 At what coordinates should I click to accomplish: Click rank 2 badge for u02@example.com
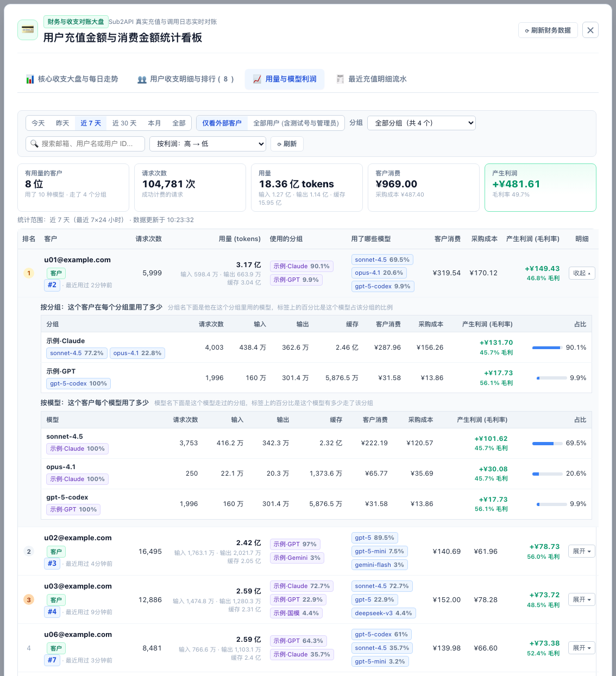click(29, 551)
